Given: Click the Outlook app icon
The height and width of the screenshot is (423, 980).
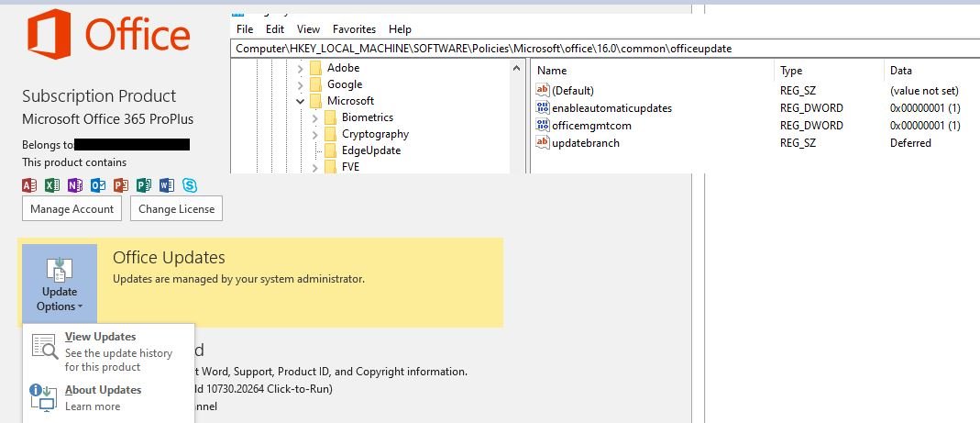Looking at the screenshot, I should coord(98,185).
